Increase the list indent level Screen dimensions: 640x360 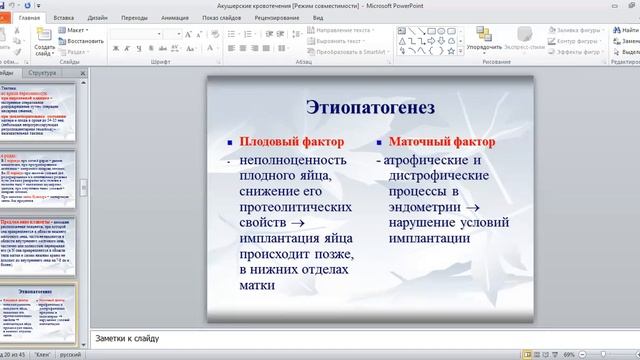point(280,34)
